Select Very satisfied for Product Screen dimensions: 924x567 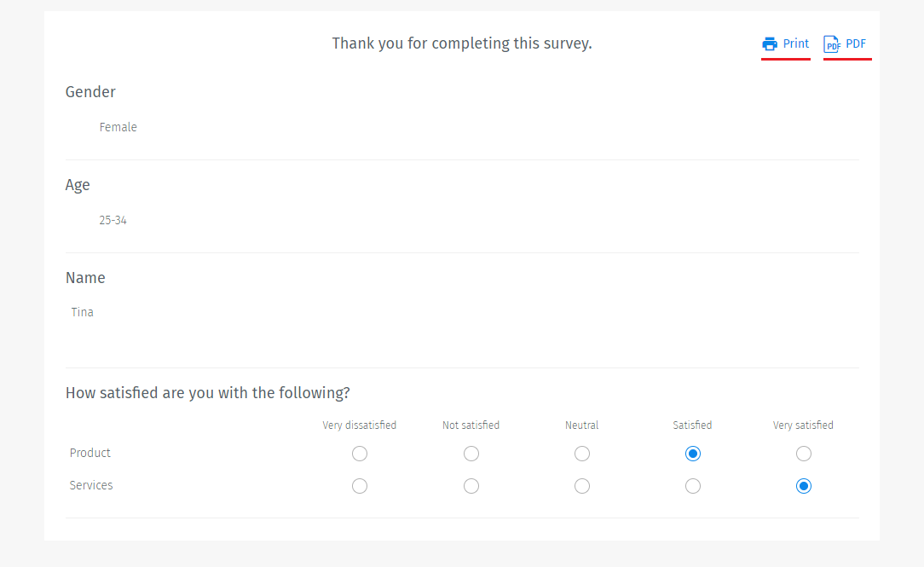point(804,454)
